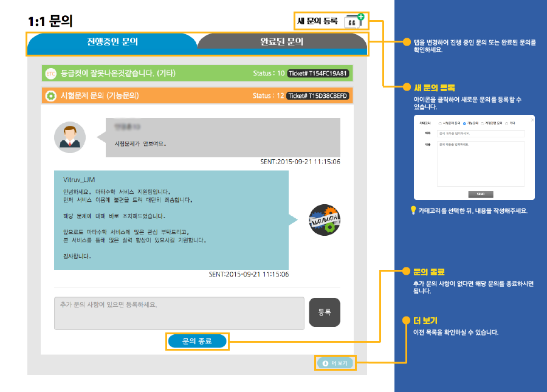Click the MATAMATH support logo avatar
Viewport: 547px width, 392px height.
point(324,220)
